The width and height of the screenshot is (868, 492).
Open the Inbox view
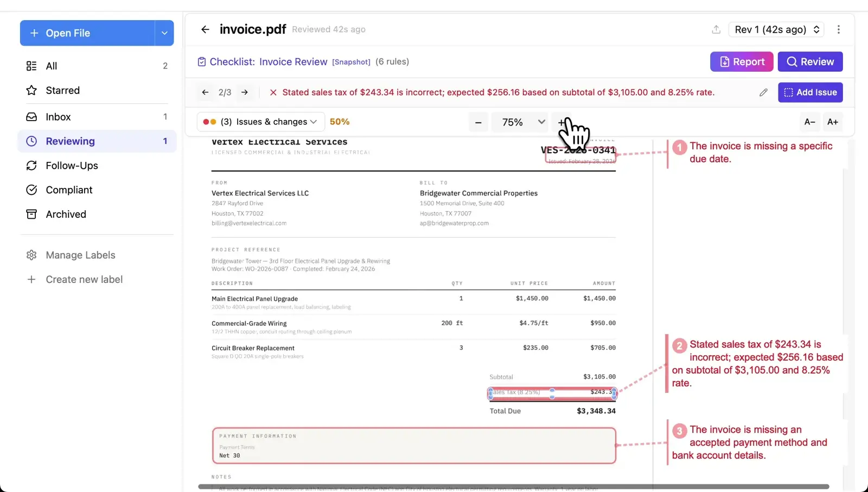point(58,116)
